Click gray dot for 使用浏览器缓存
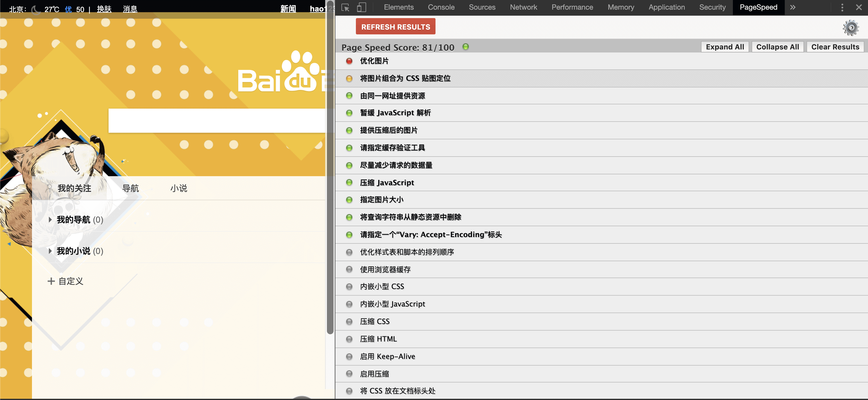This screenshot has width=868, height=400. (x=349, y=270)
